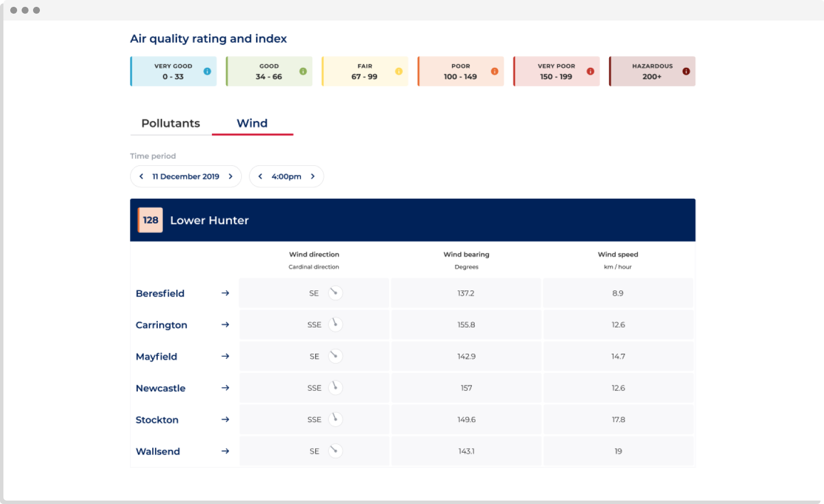Viewport: 824px width, 504px height.
Task: Click the info icon on Very Good rating
Action: [x=207, y=71]
